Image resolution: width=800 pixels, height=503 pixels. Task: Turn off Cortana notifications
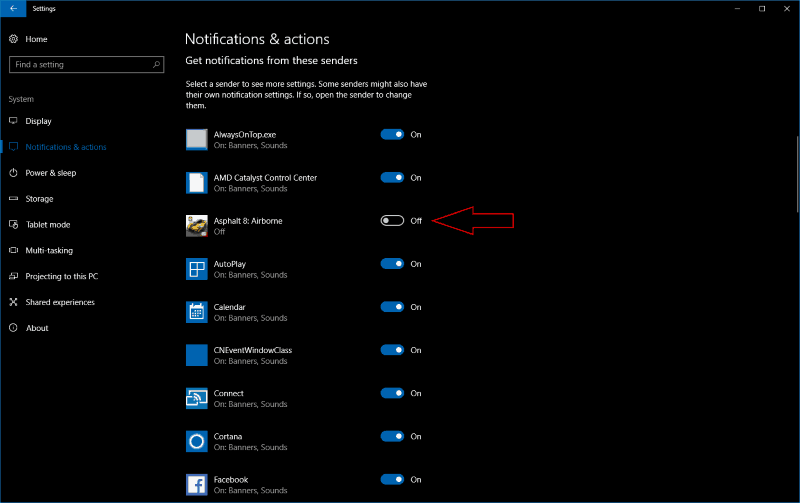[392, 436]
